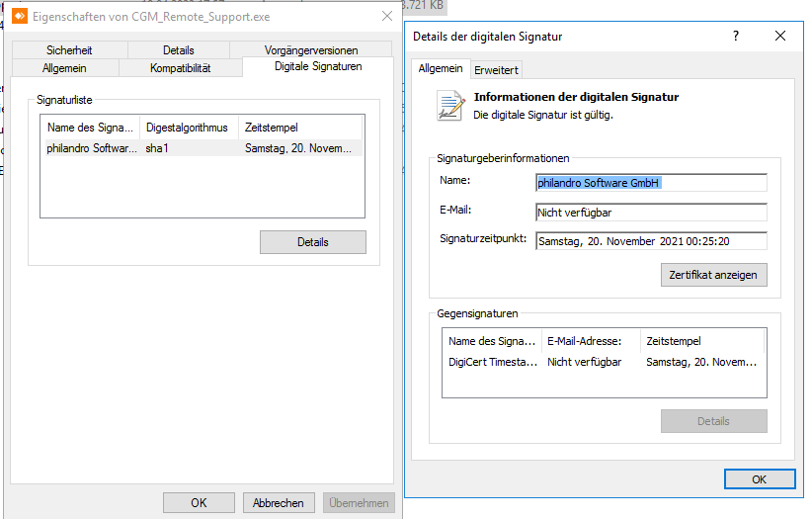Open the Vorgängerversionen tab
Image resolution: width=812 pixels, height=519 pixels.
pyautogui.click(x=311, y=50)
